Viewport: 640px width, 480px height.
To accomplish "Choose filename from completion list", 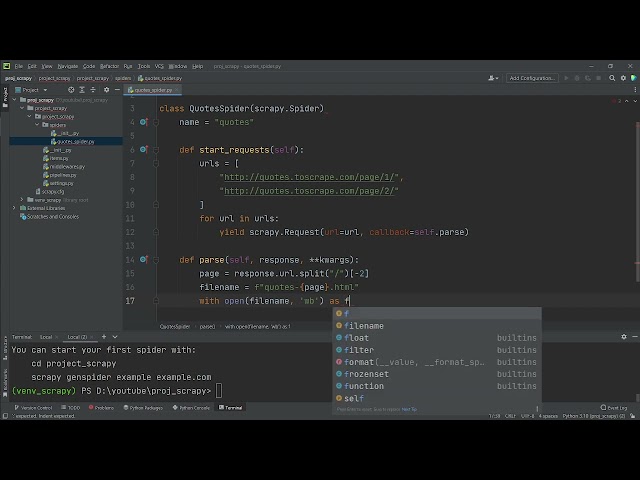I will click(438, 325).
